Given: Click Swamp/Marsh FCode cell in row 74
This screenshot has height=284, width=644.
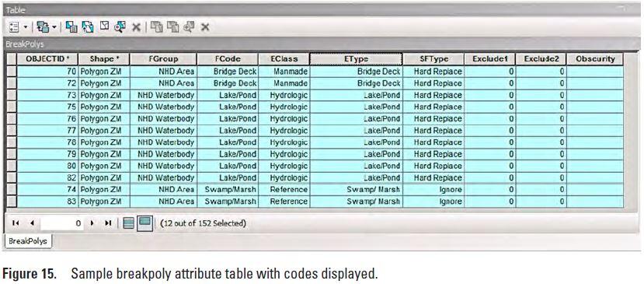Looking at the screenshot, I should pyautogui.click(x=228, y=190).
